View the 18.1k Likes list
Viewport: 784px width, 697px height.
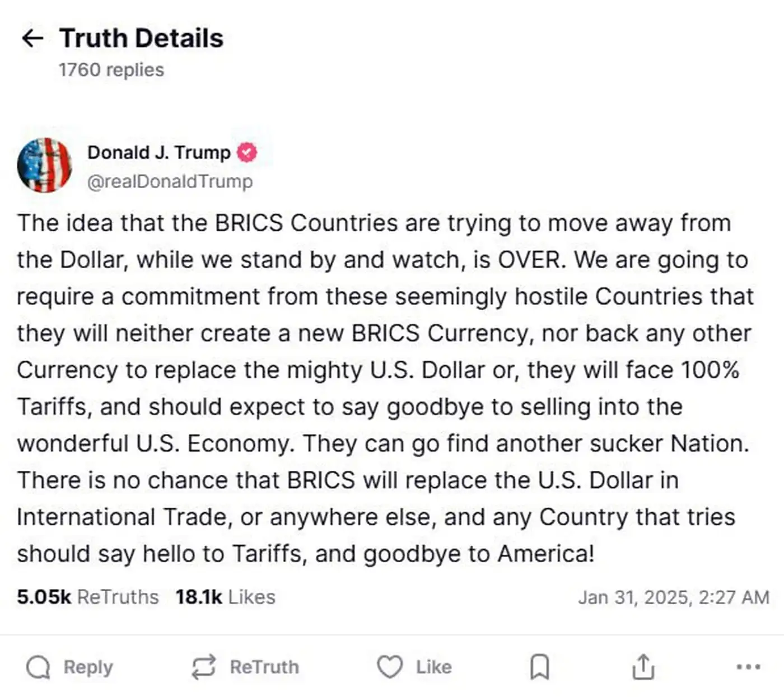point(225,597)
